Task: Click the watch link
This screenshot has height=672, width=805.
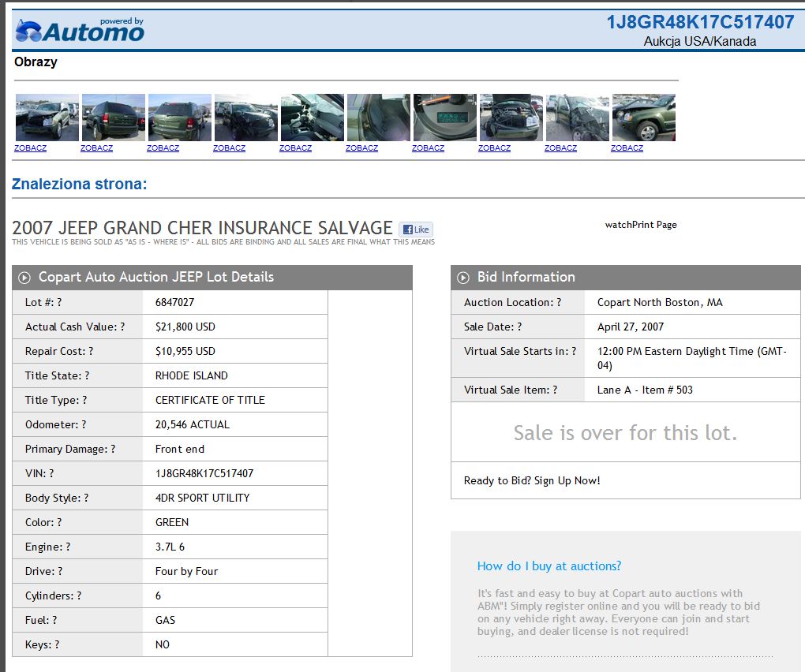Action: pyautogui.click(x=619, y=225)
